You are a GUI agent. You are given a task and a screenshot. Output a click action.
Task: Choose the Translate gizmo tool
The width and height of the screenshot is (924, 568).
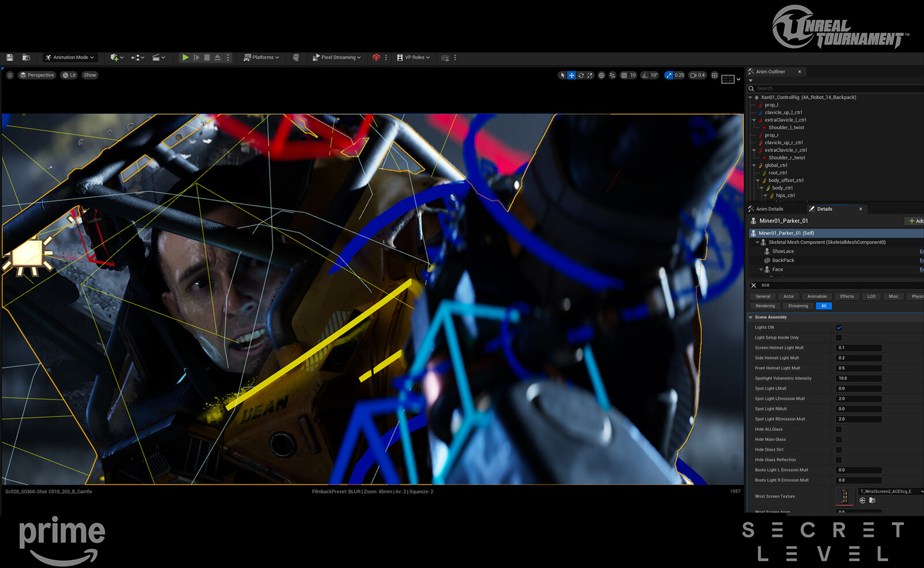point(571,75)
